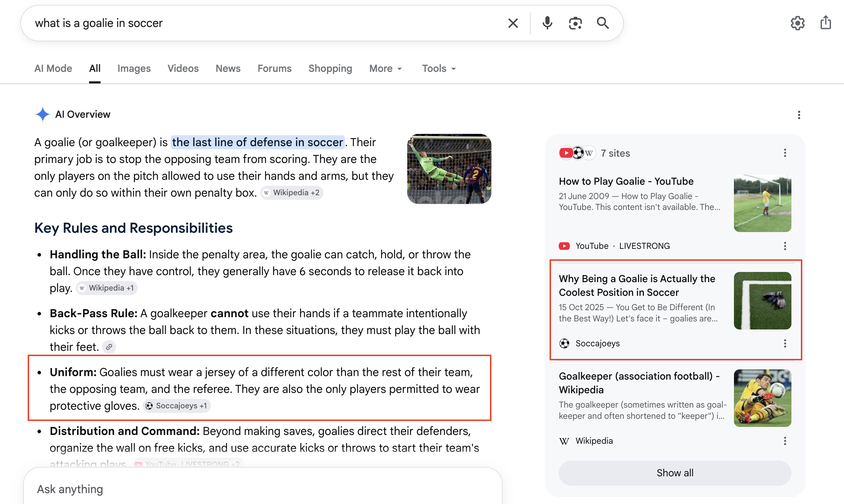Screen dimensions: 844x504
Task: Submit search with the magnifying glass icon
Action: click(603, 23)
